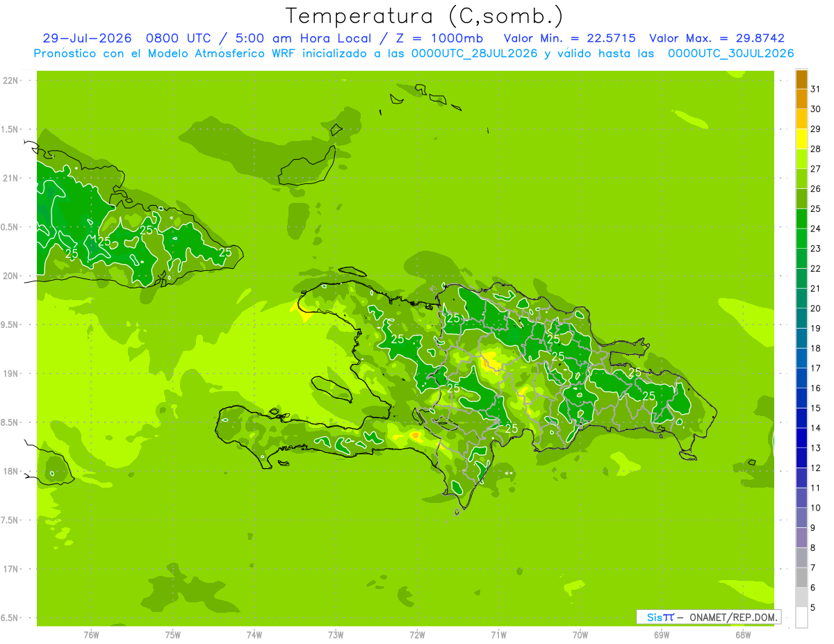Pick the teal legend swatch between 19 and 20

click(801, 319)
